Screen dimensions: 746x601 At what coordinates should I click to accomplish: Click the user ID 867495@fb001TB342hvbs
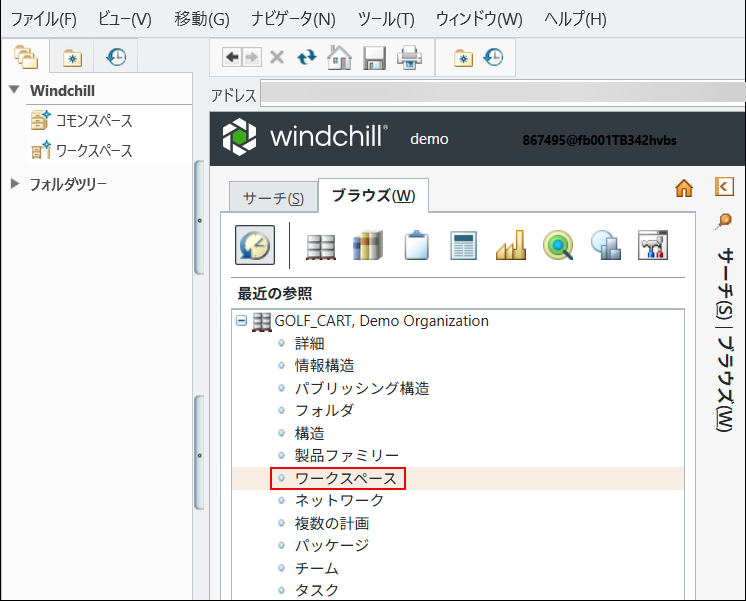599,140
